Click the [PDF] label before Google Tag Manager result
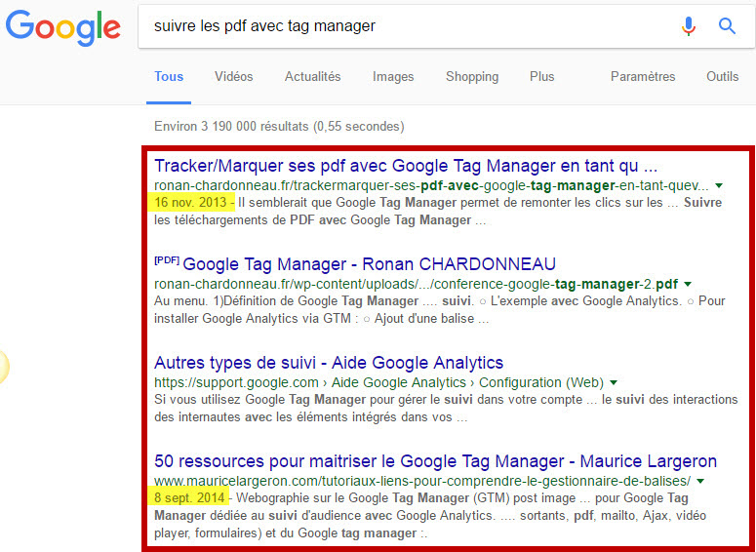 coord(167,260)
